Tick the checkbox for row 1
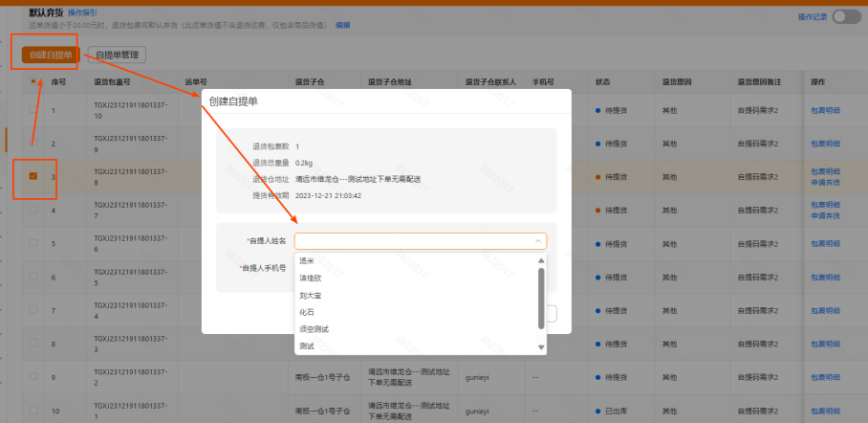 (x=33, y=111)
